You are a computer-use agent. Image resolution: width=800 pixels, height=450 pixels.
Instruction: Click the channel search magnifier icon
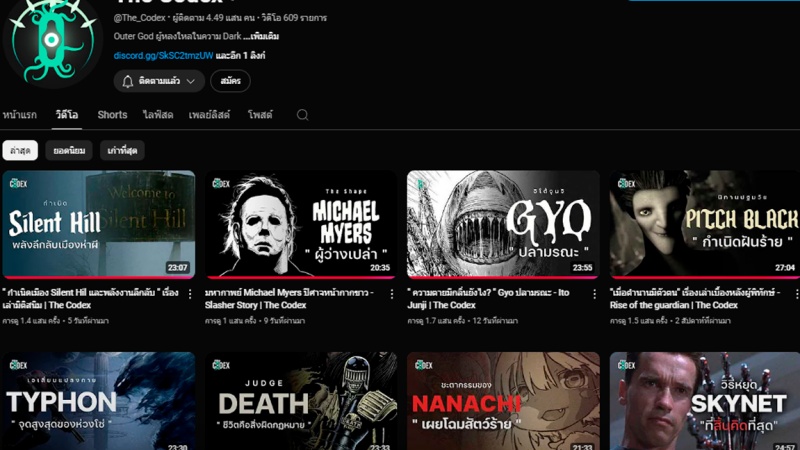click(303, 115)
